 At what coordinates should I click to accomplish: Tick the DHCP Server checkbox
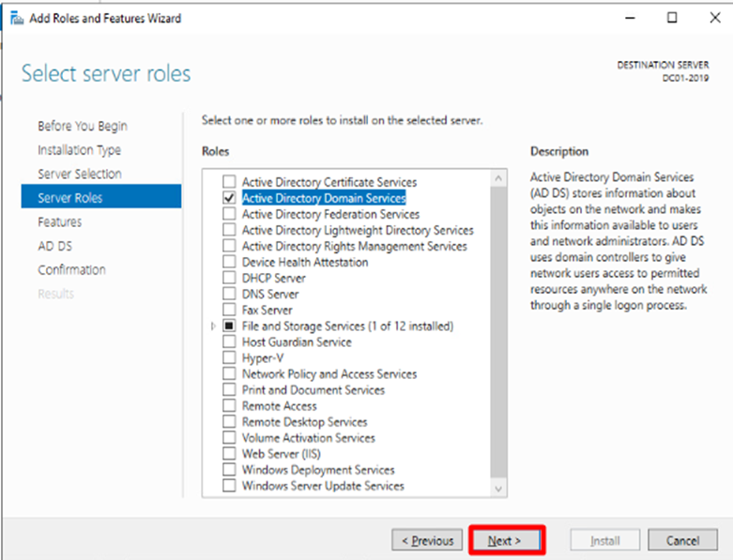tap(229, 278)
